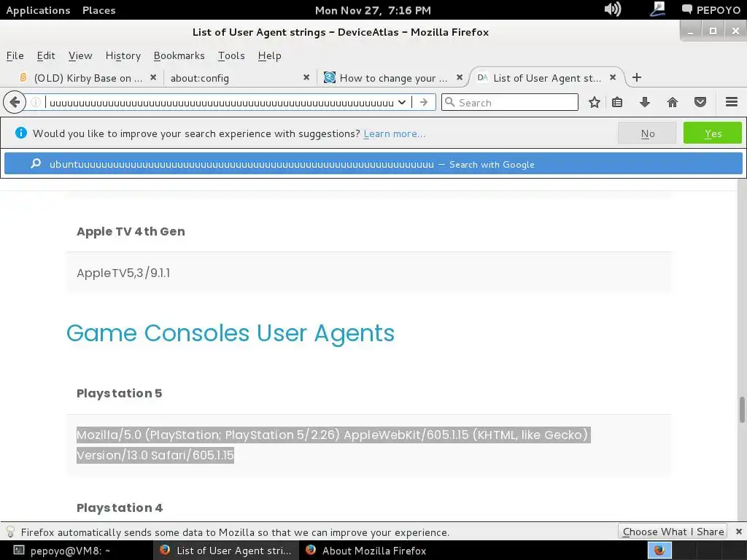Show bookmarks list icon
This screenshot has height=560, width=747.
pos(617,102)
